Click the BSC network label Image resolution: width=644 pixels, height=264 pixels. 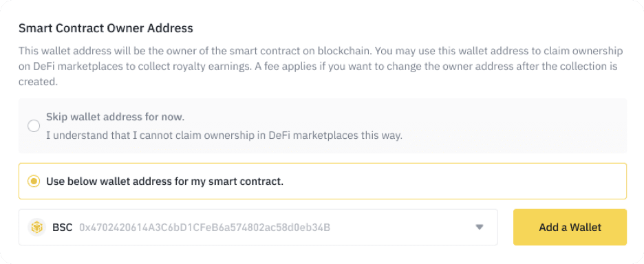[63, 227]
